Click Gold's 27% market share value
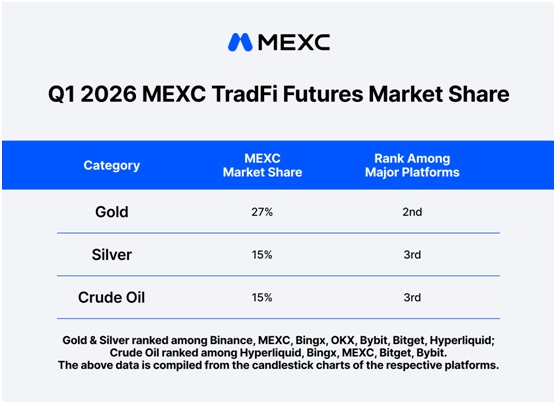Image resolution: width=556 pixels, height=404 pixels. coord(262,212)
